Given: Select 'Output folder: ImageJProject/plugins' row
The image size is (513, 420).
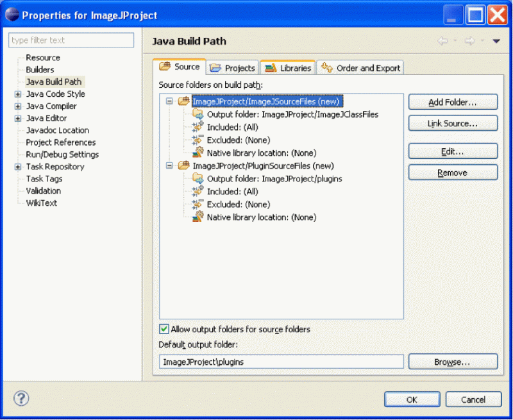Looking at the screenshot, I should [274, 179].
